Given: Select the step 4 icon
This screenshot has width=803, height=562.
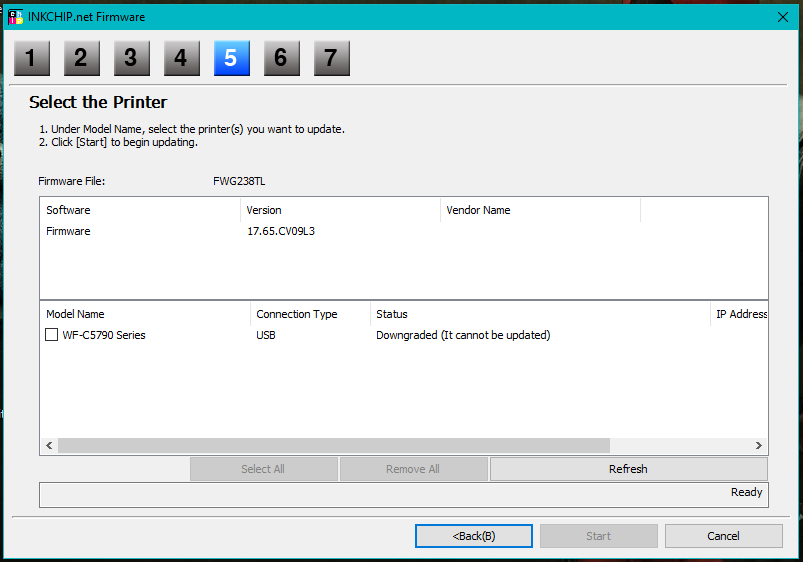Looking at the screenshot, I should click(181, 59).
